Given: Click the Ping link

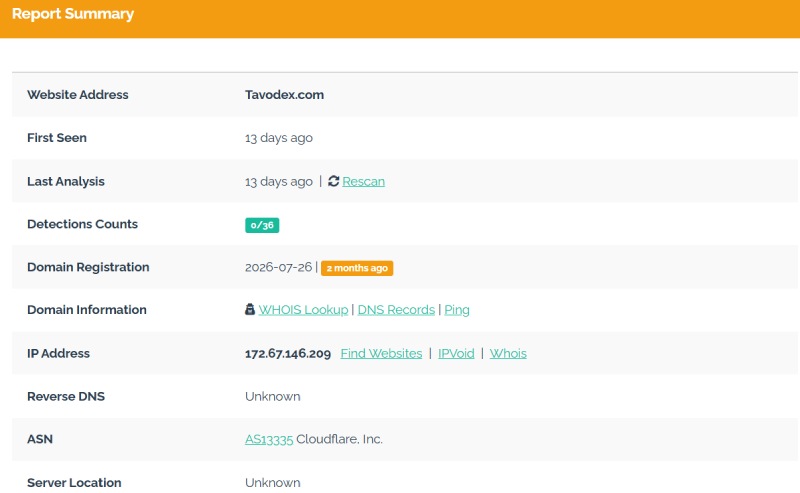Looking at the screenshot, I should pyautogui.click(x=457, y=310).
